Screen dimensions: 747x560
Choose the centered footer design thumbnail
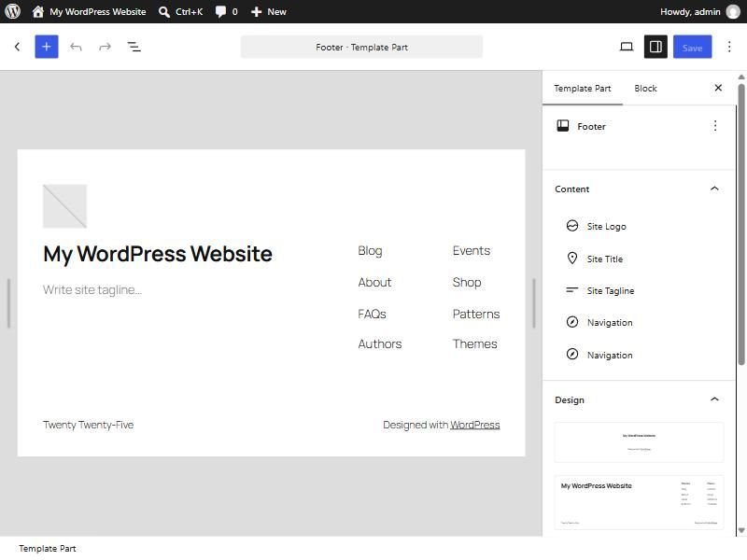coord(639,442)
